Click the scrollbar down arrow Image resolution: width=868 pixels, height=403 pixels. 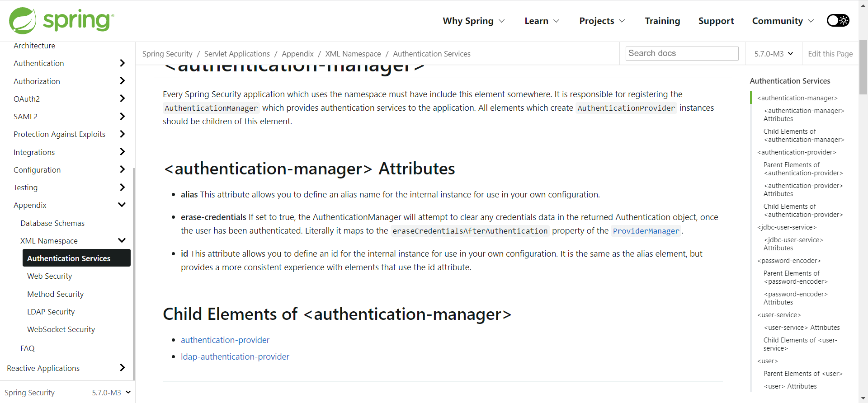point(863,398)
